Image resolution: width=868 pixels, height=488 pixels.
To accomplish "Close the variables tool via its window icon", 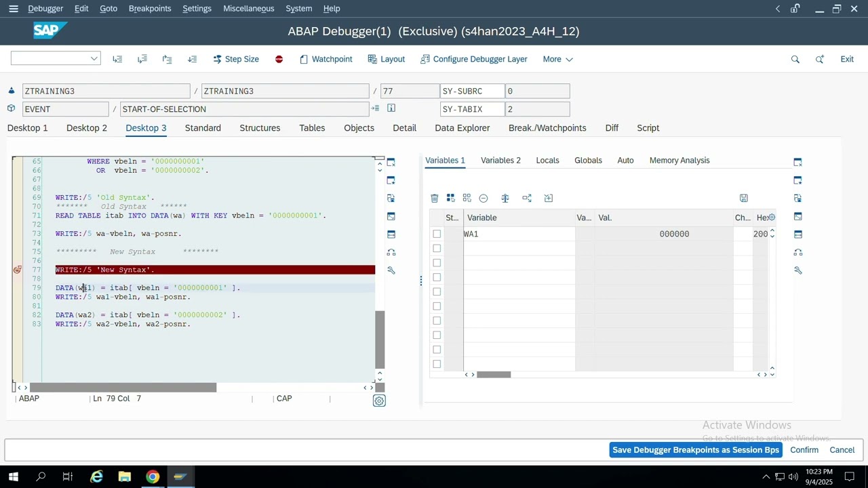I will pos(797,162).
